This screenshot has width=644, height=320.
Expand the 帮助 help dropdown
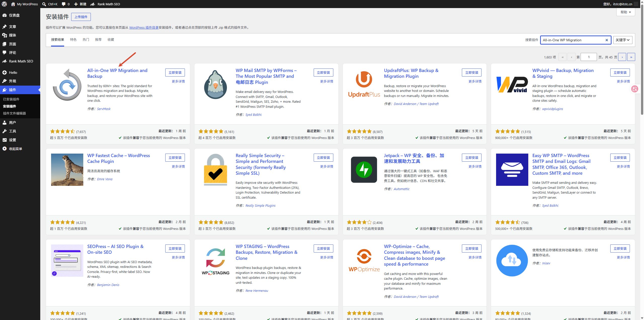(625, 12)
